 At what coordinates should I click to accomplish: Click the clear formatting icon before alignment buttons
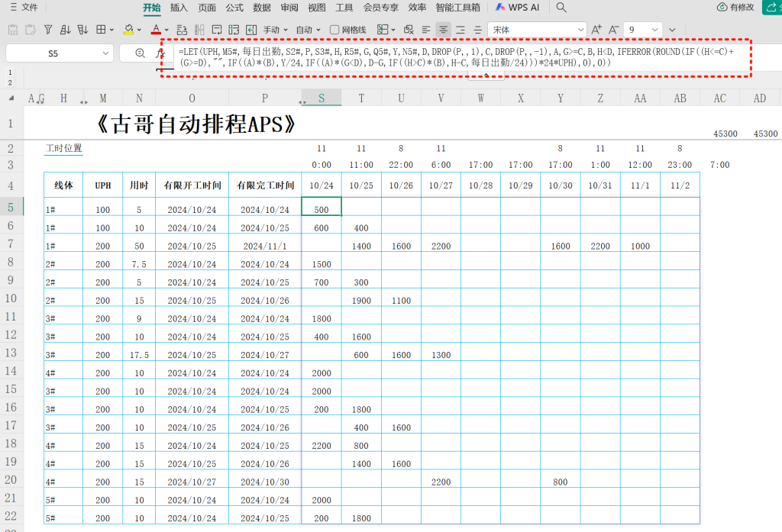[x=409, y=30]
